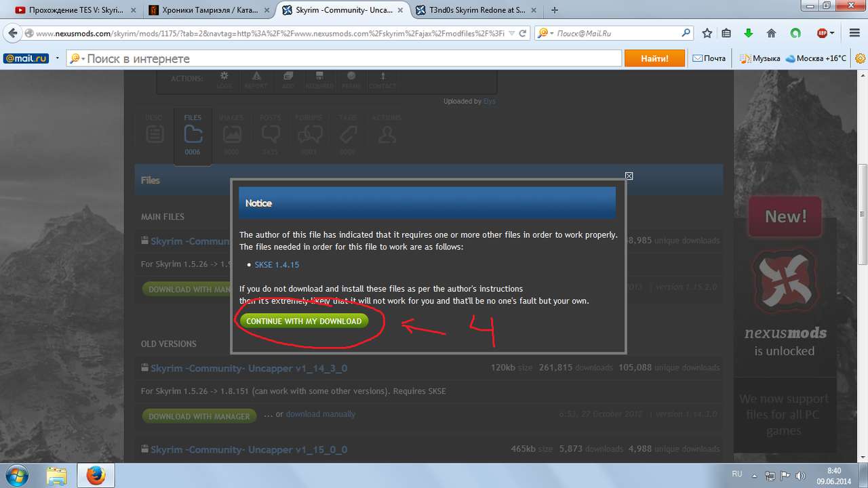The image size is (868, 488).
Task: Click RU language indicator in tray
Action: [736, 475]
